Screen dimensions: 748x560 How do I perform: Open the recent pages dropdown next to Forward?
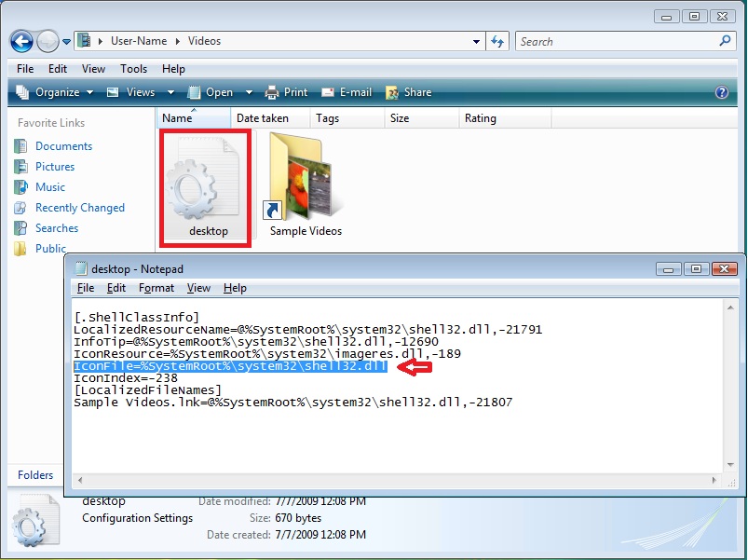(x=67, y=42)
